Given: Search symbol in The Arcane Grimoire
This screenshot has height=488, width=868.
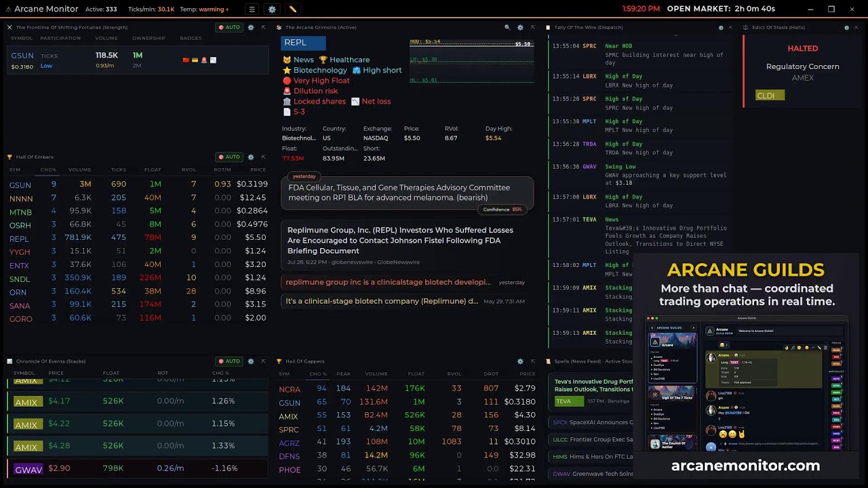Looking at the screenshot, I should click(507, 27).
